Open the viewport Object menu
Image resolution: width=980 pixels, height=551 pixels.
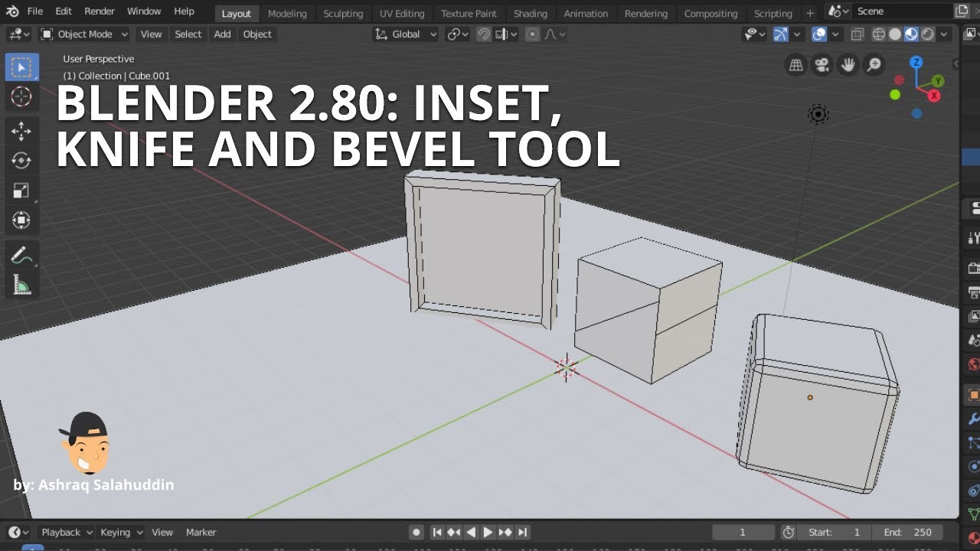[257, 34]
